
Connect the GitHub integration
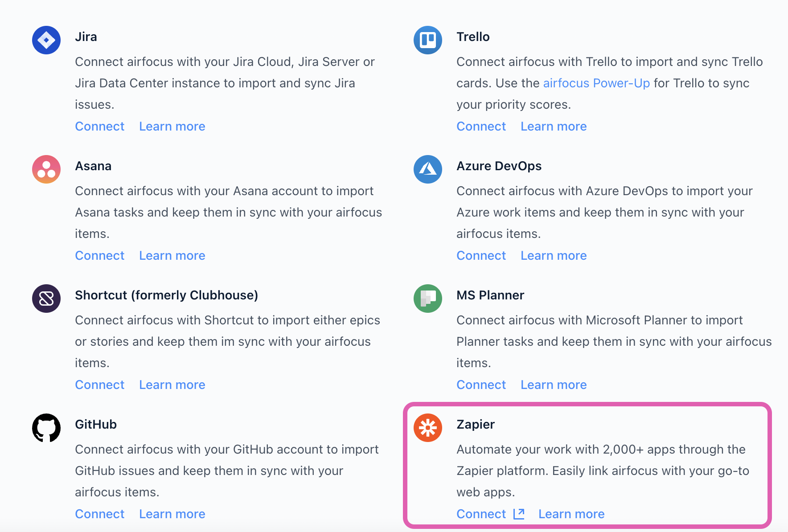coord(100,514)
